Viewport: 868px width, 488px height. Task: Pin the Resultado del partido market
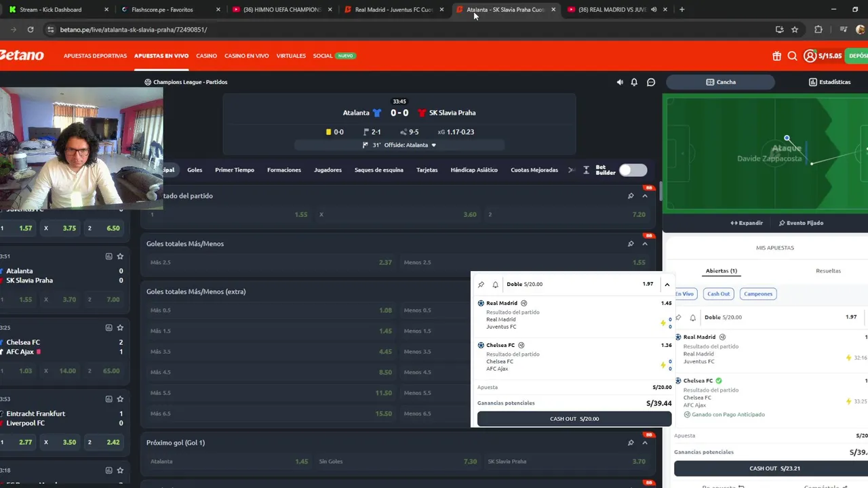tap(631, 196)
